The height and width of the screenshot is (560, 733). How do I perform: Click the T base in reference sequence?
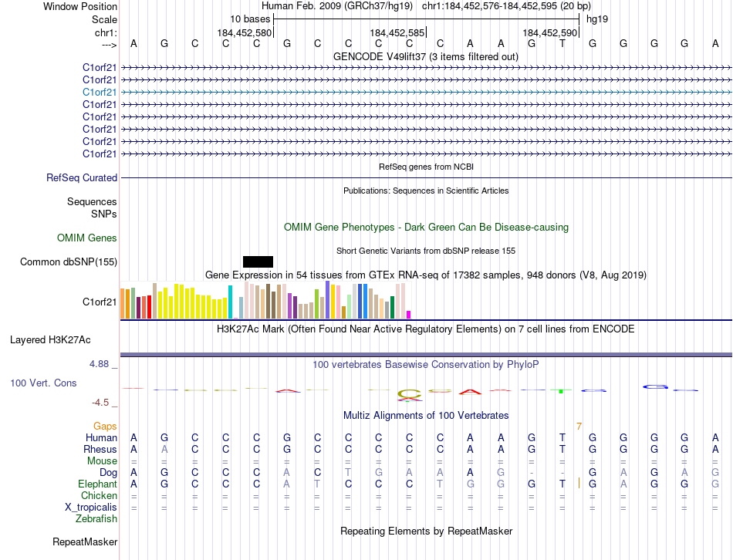[x=562, y=43]
